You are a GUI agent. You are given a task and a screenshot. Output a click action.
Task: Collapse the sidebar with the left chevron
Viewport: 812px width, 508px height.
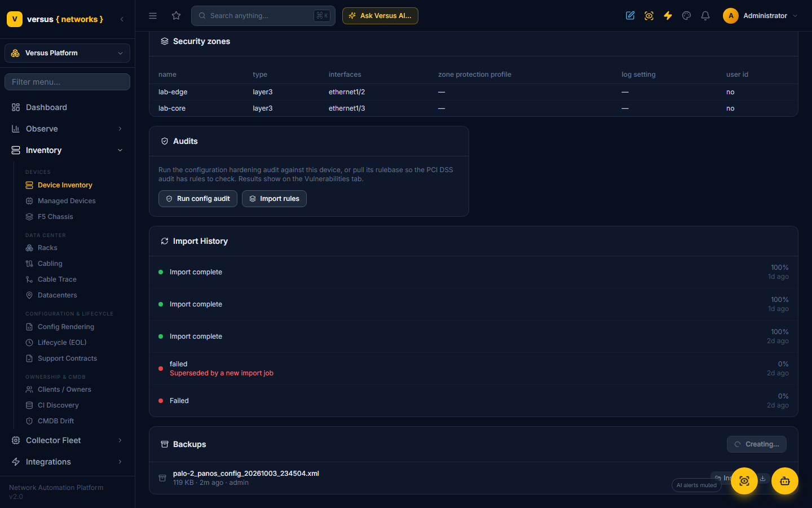(122, 19)
